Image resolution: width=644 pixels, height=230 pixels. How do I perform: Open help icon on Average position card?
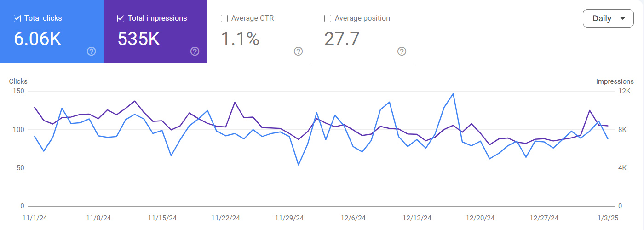click(x=402, y=51)
